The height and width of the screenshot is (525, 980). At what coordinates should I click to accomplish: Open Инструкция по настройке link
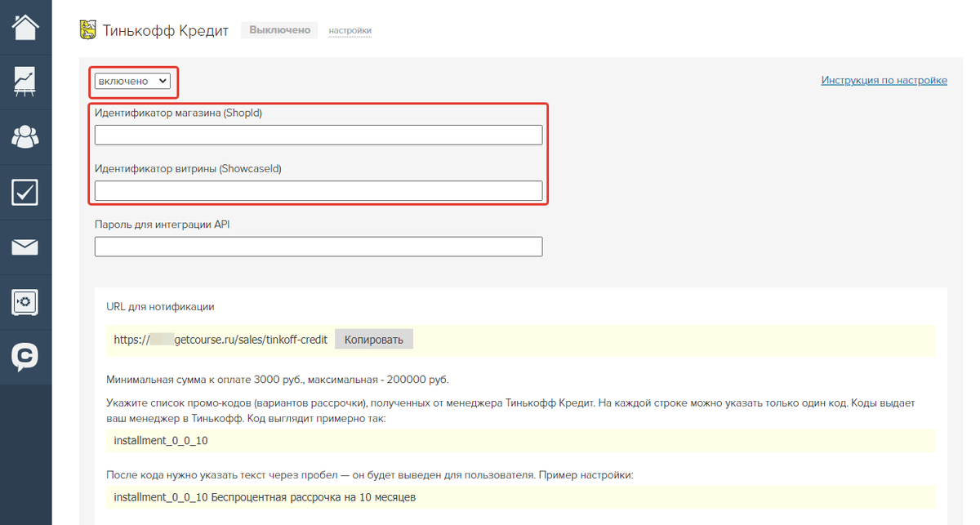coord(884,80)
